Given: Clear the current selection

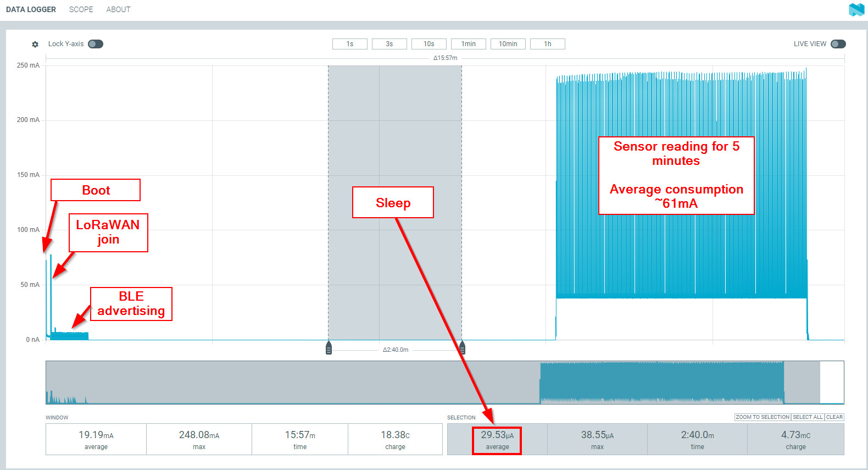Looking at the screenshot, I should pyautogui.click(x=834, y=417).
